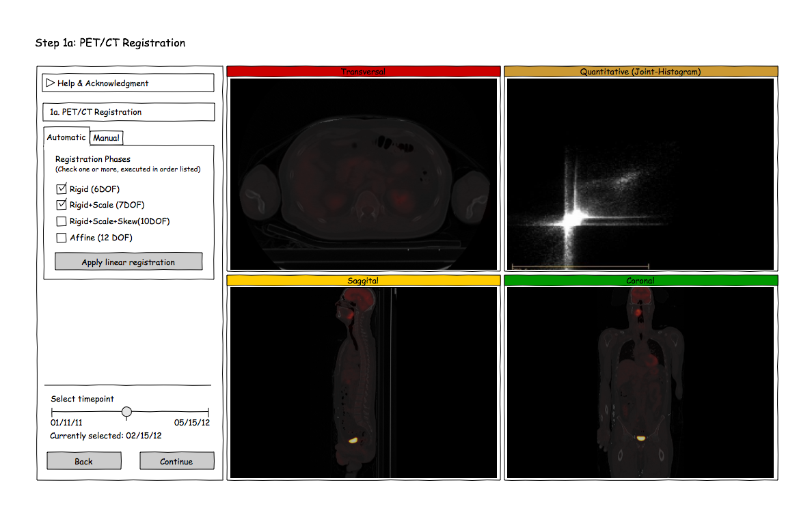This screenshot has height=515, width=812.
Task: Click the 1a. PET/CT Registration header
Action: point(128,112)
